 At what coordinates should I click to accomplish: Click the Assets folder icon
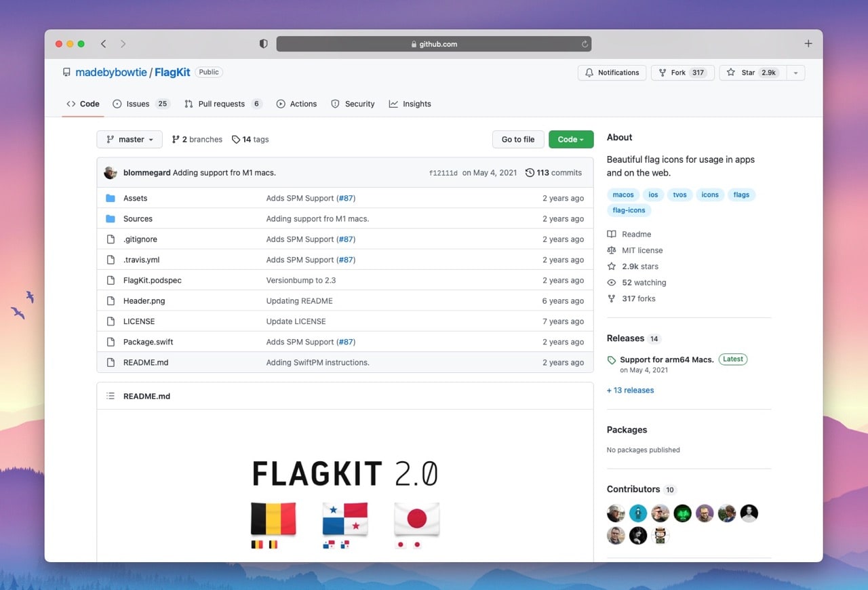[111, 198]
